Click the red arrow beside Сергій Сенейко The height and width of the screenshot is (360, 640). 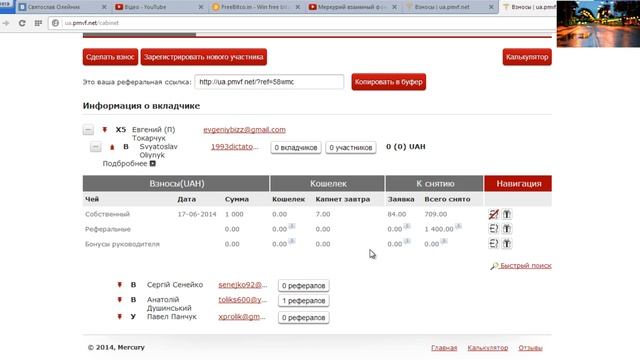[x=120, y=284]
